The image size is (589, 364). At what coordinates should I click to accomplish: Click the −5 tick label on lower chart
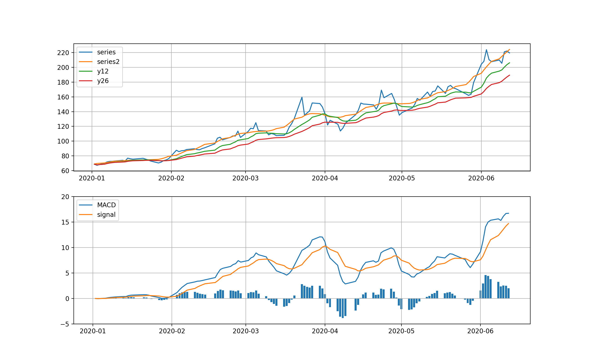click(x=65, y=324)
